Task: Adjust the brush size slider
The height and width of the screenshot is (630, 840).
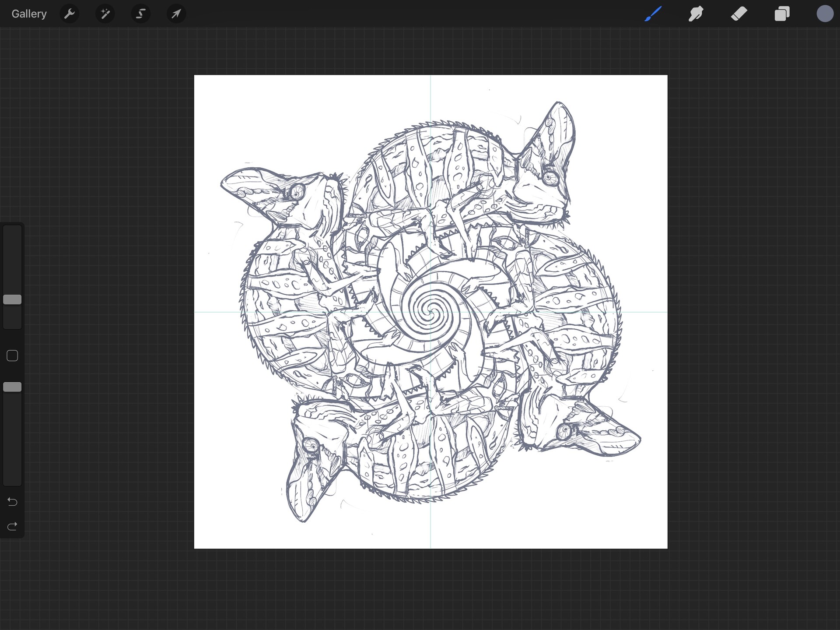Action: point(12,299)
